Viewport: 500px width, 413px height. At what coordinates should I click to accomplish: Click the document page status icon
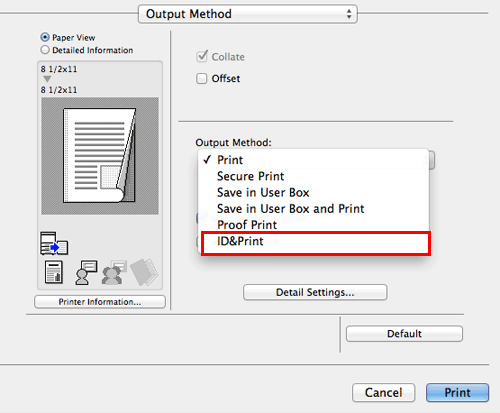(54, 272)
